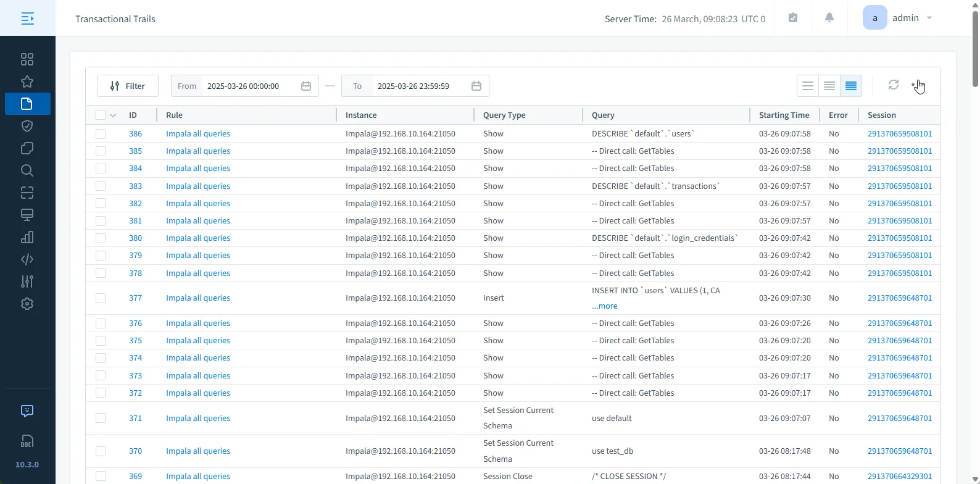Collapse the sidebar menu hamburger icon

tap(28, 19)
